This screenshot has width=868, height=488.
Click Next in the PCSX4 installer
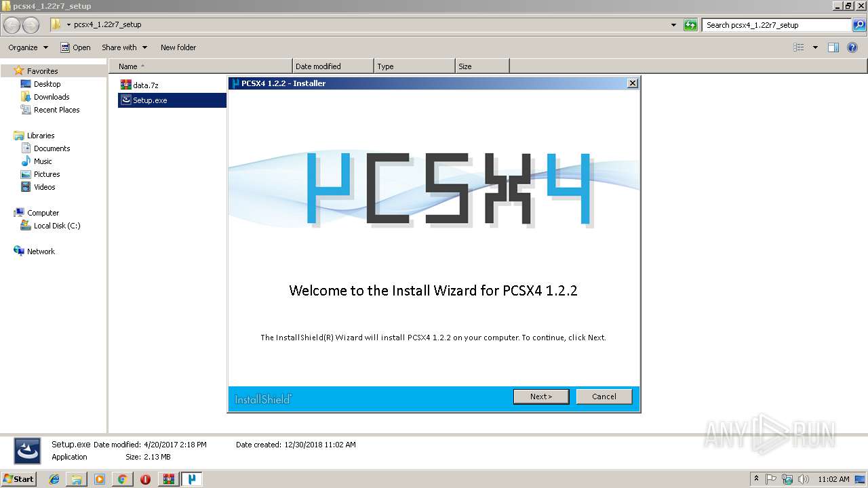point(540,396)
